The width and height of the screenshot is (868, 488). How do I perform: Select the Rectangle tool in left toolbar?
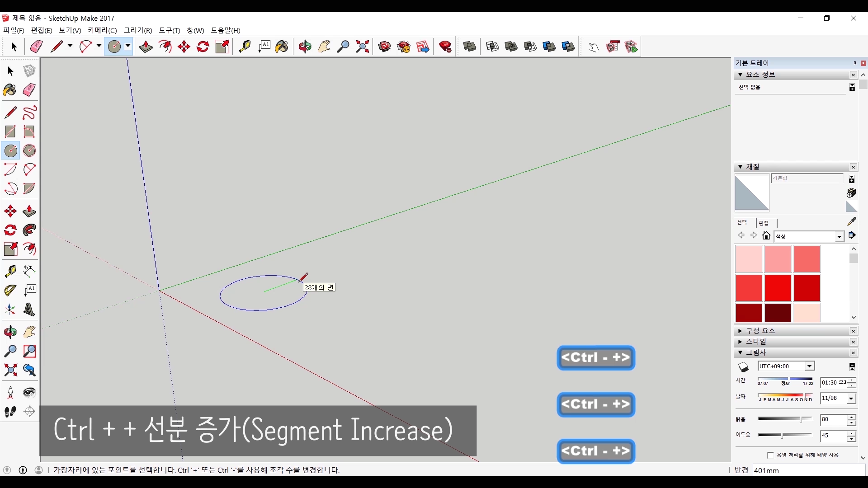(10, 131)
